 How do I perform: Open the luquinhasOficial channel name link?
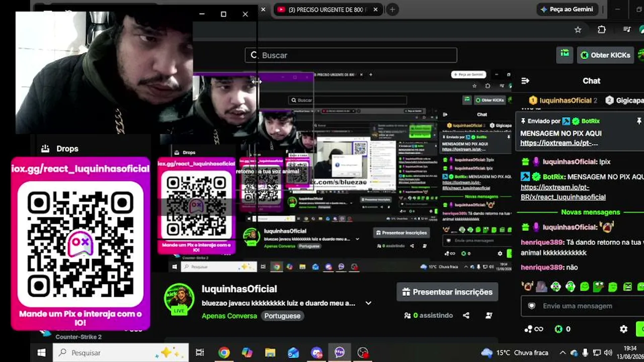239,289
